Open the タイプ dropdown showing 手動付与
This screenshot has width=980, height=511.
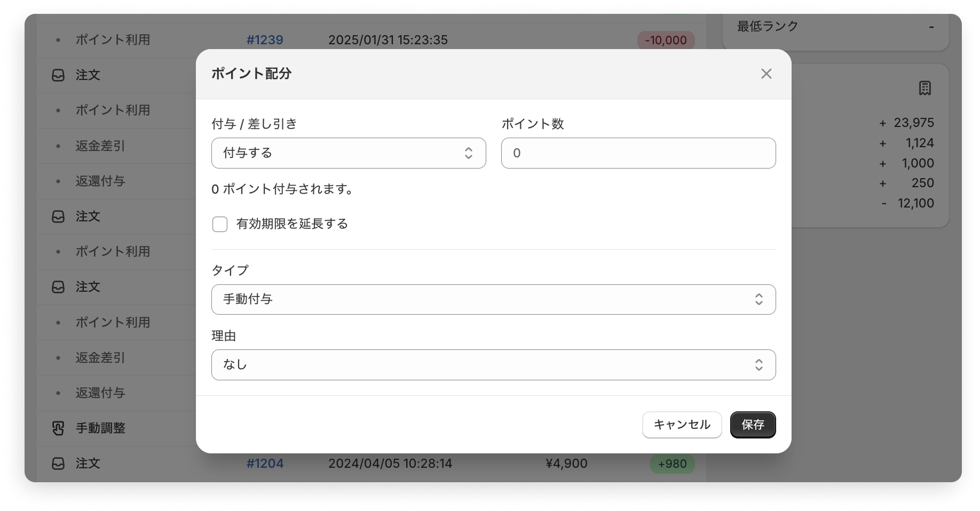[x=493, y=299]
